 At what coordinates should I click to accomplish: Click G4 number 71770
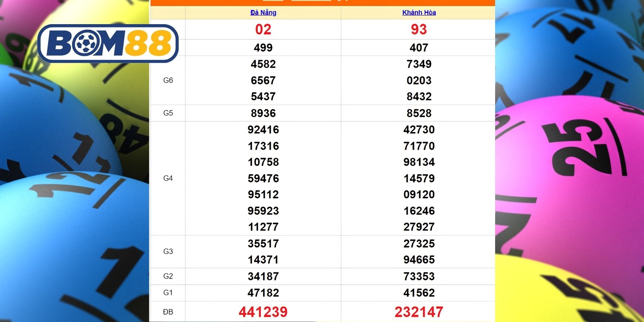point(419,146)
